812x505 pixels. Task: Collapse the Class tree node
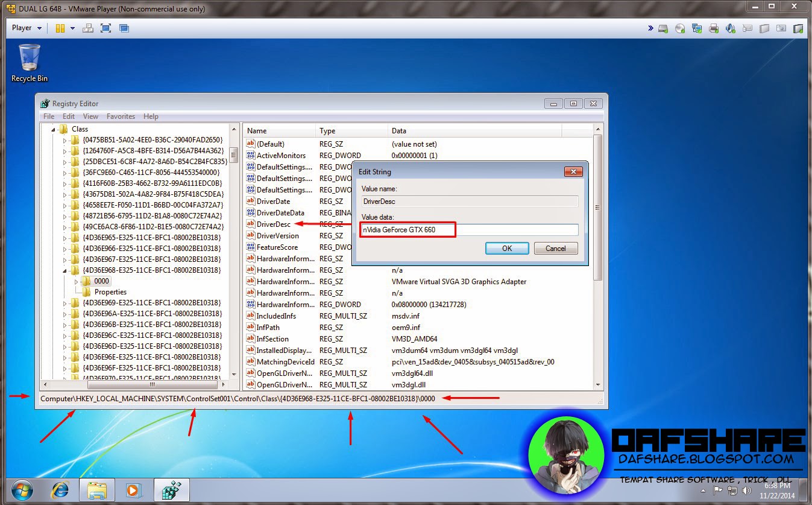(53, 129)
